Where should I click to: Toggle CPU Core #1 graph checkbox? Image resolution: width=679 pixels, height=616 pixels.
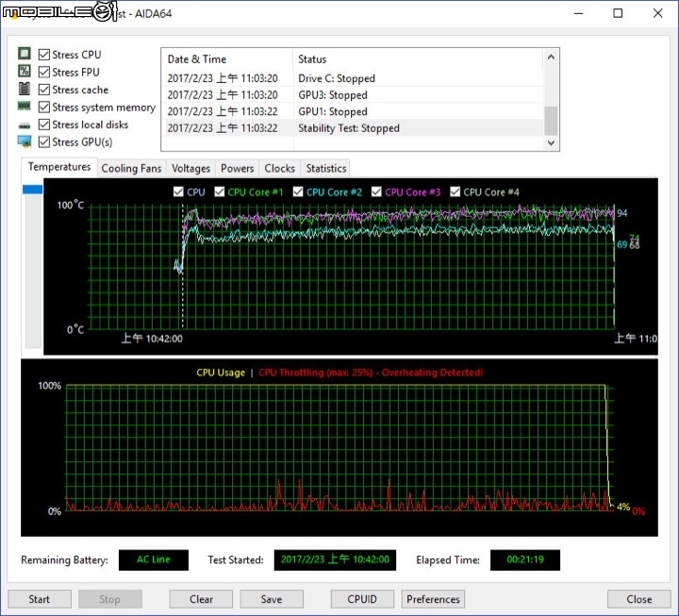click(x=220, y=191)
